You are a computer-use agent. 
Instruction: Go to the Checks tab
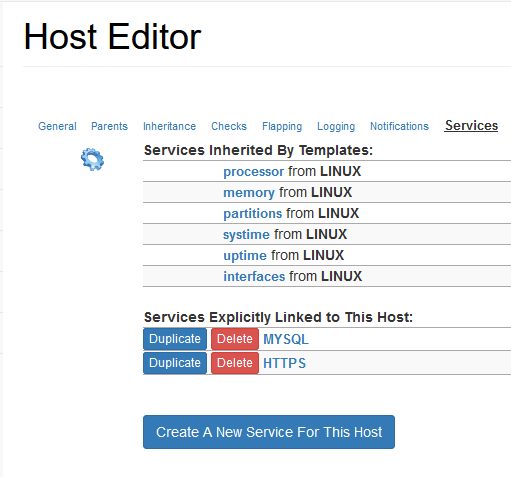(229, 126)
